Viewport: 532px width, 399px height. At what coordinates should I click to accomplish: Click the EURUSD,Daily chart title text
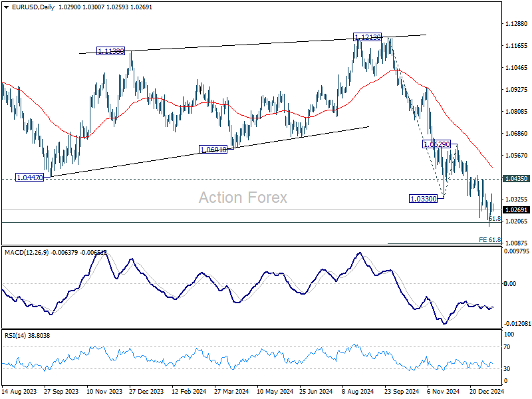click(x=33, y=7)
